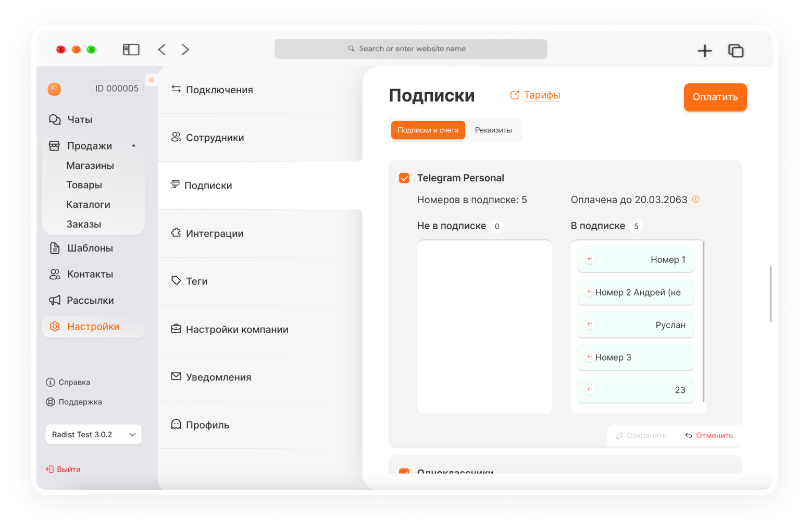Viewport: 809px width, 532px height.
Task: Switch to the Подписки и счета tab
Action: [x=428, y=130]
